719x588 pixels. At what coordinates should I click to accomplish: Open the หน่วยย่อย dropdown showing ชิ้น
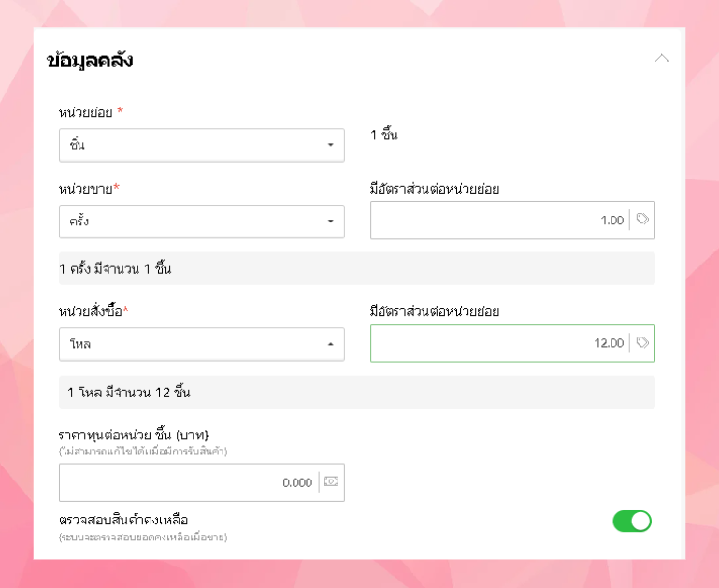[201, 145]
